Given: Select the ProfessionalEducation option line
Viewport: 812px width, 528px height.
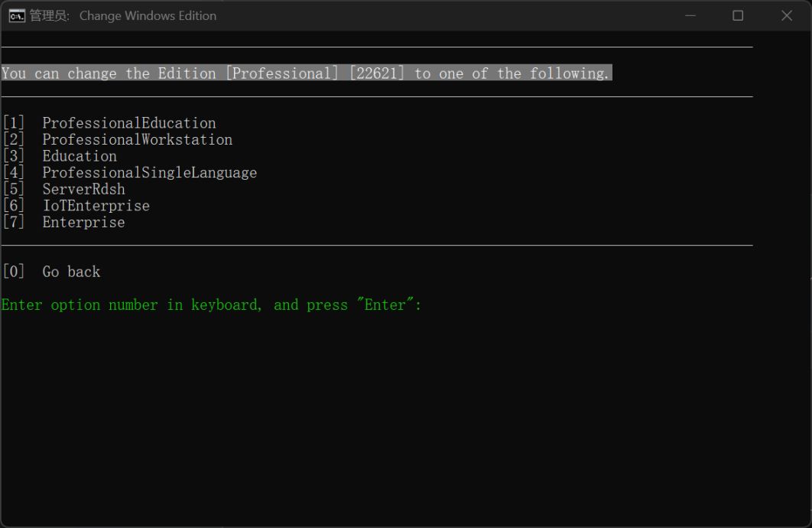Looking at the screenshot, I should (x=128, y=123).
